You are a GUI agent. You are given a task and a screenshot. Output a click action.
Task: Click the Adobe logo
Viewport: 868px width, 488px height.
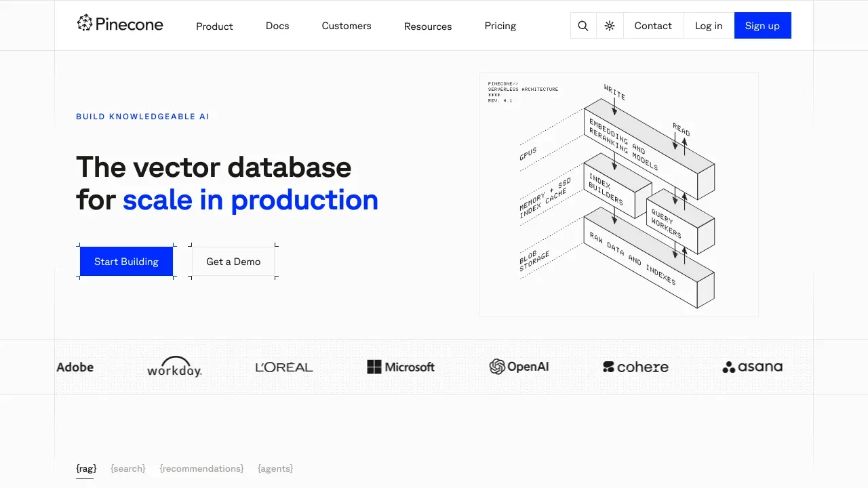75,367
